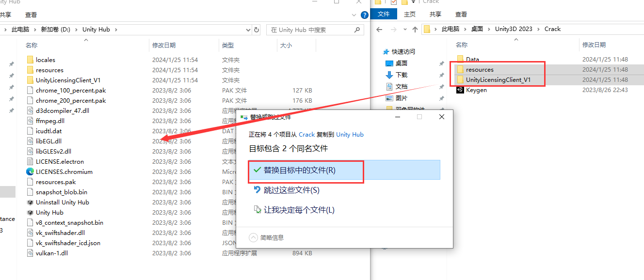Navigate up one level using the up arrow
644x280 pixels.
coord(415,29)
